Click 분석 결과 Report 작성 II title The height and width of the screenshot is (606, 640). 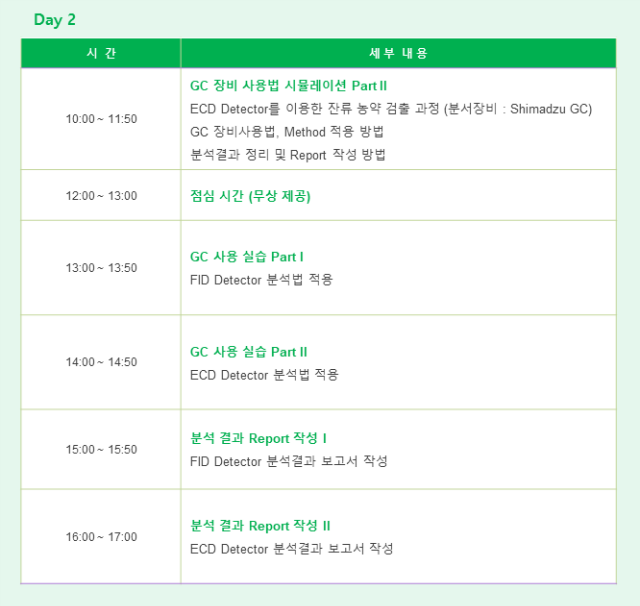260,526
